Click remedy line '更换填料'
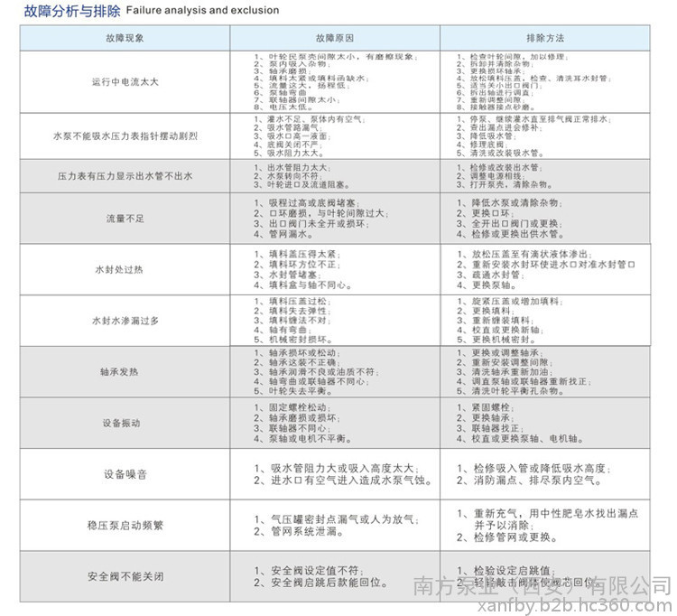The width and height of the screenshot is (677, 616). tap(486, 311)
